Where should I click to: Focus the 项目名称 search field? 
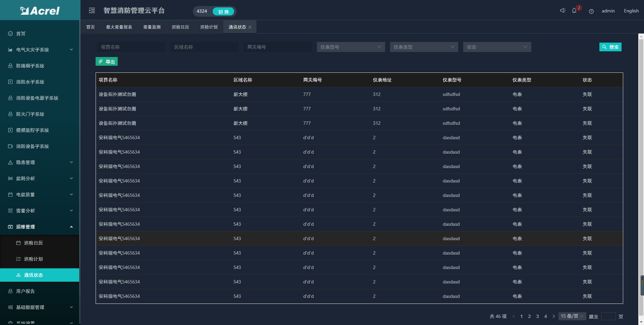[x=131, y=47]
